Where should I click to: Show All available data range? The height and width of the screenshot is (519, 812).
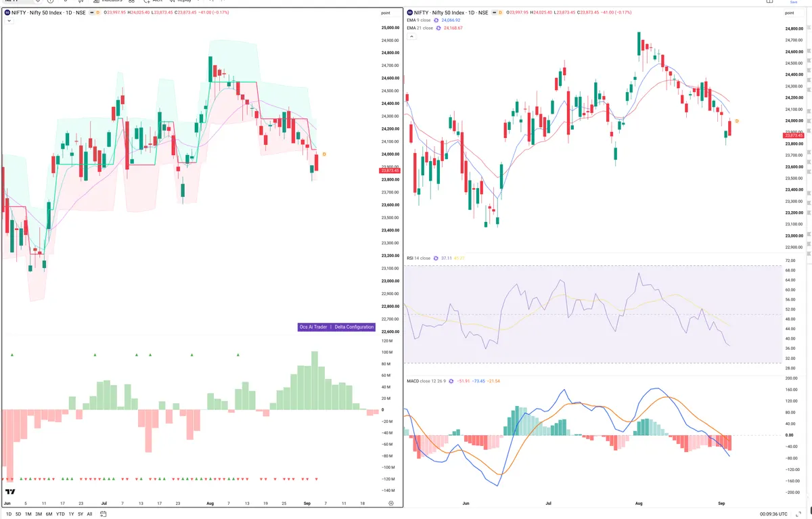(89, 514)
